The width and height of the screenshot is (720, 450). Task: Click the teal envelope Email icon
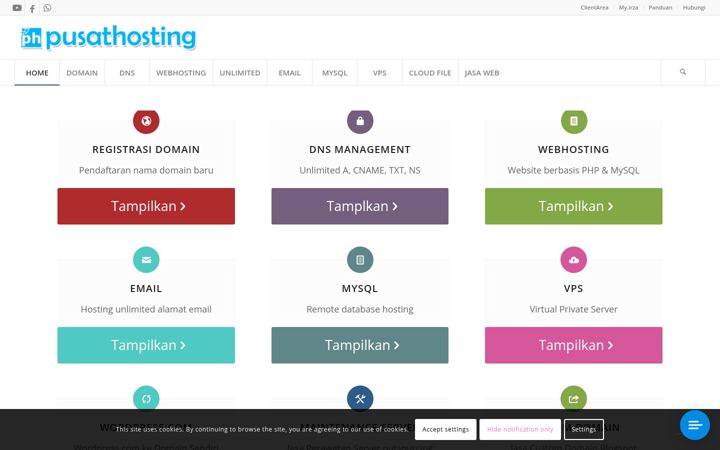pyautogui.click(x=146, y=260)
